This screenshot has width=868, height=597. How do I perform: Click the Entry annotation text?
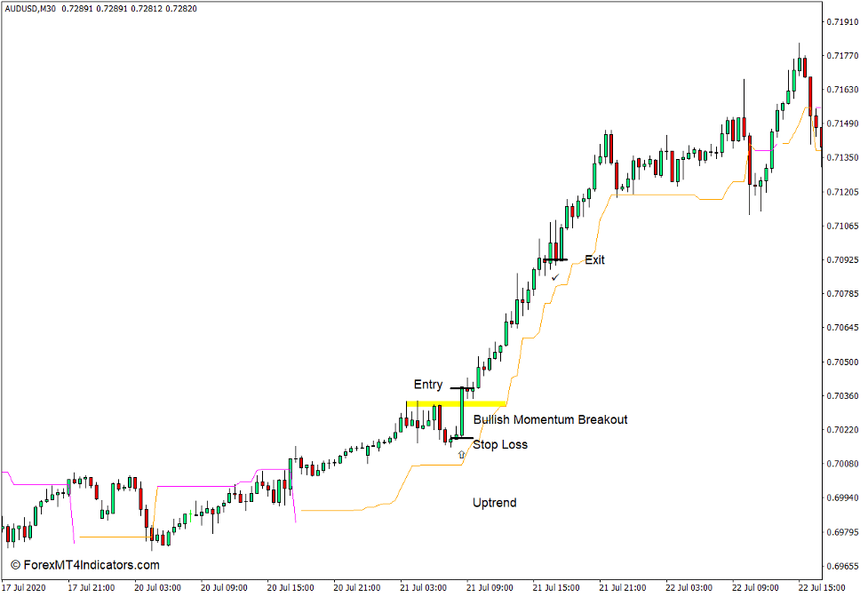coord(429,384)
